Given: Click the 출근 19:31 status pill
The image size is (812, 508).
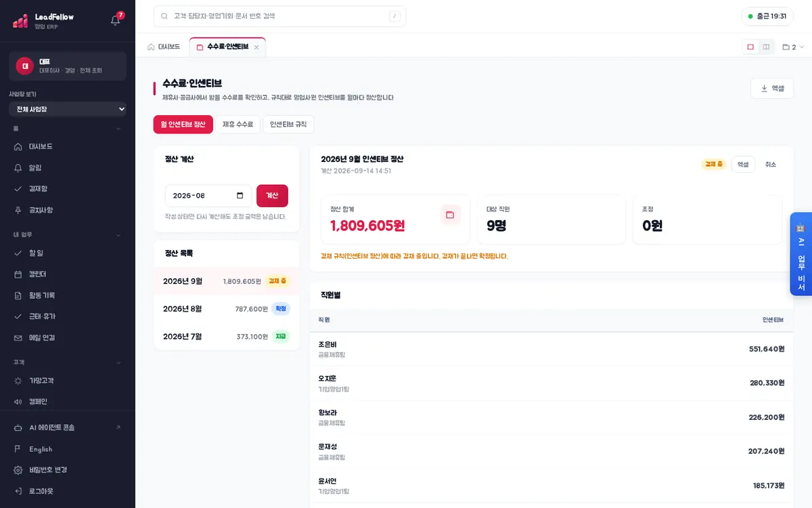Looking at the screenshot, I should pos(767,16).
